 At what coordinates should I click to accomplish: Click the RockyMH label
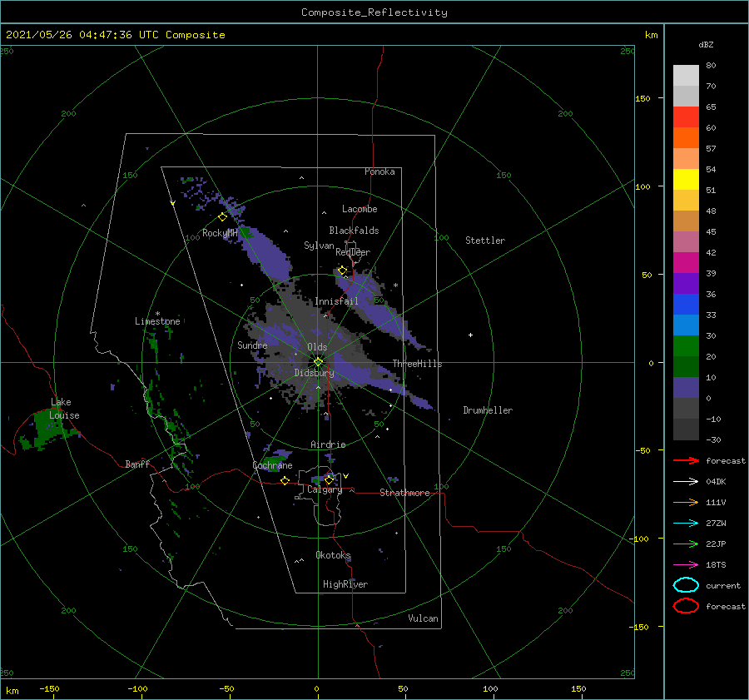pos(220,233)
